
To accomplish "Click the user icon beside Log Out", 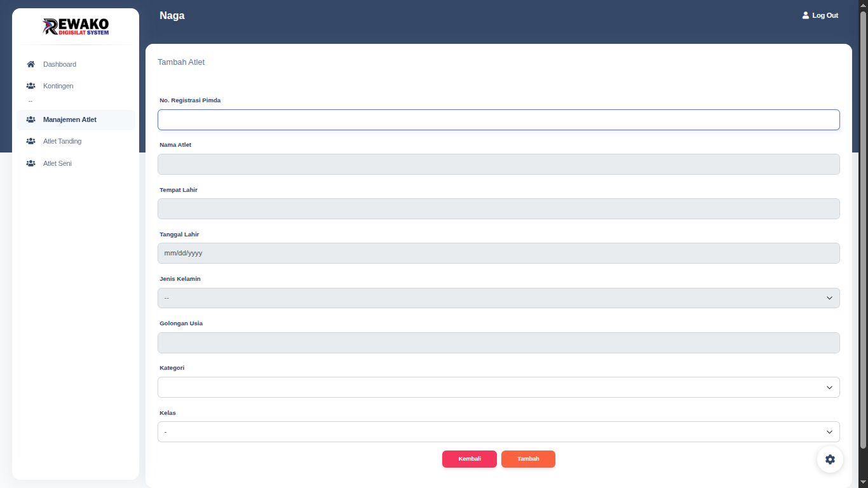I will 806,15.
